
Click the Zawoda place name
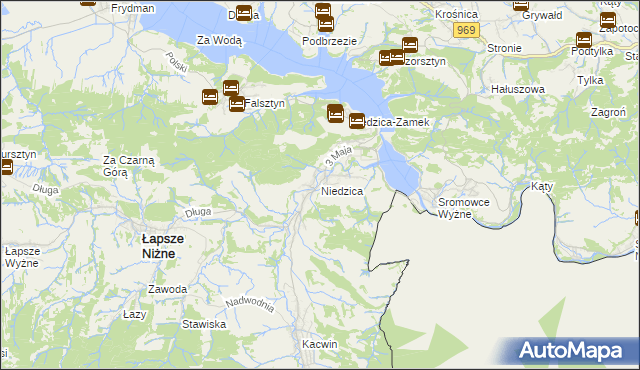coord(167,289)
